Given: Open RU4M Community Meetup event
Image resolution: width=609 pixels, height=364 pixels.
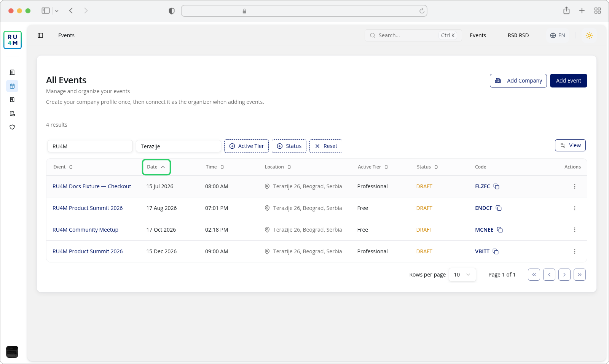Looking at the screenshot, I should (x=85, y=230).
